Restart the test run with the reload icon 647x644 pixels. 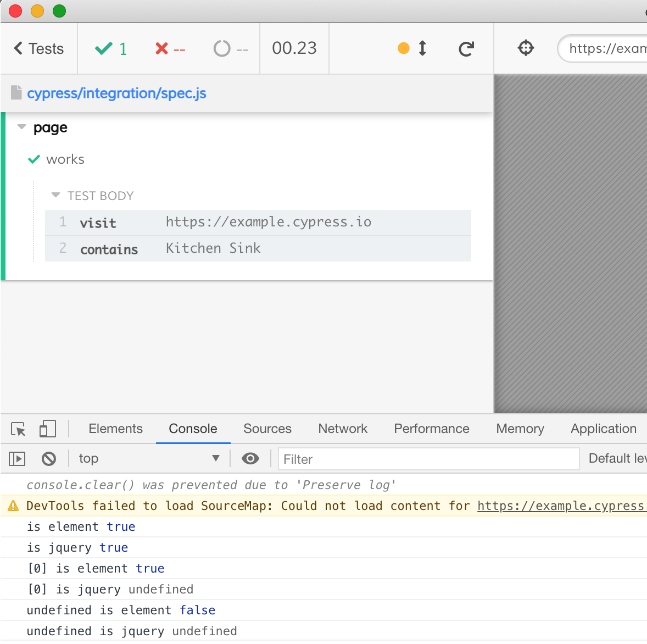[x=466, y=48]
